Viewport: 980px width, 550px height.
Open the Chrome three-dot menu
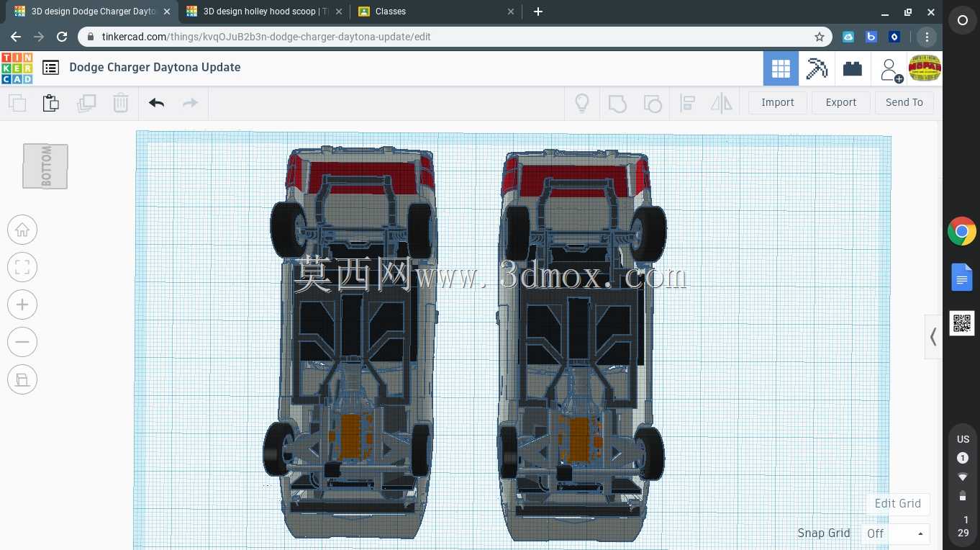pyautogui.click(x=927, y=37)
